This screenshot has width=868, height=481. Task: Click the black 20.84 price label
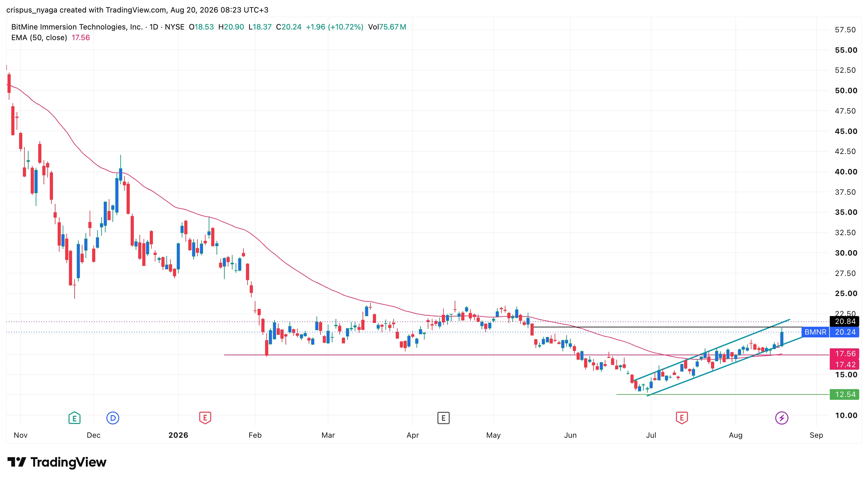(x=844, y=322)
